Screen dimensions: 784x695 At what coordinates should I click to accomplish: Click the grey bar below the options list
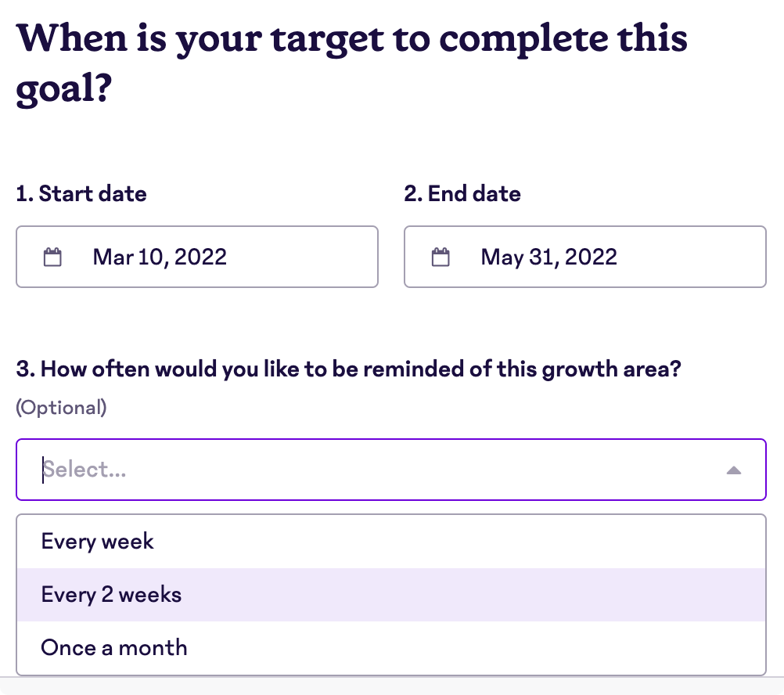[392, 686]
